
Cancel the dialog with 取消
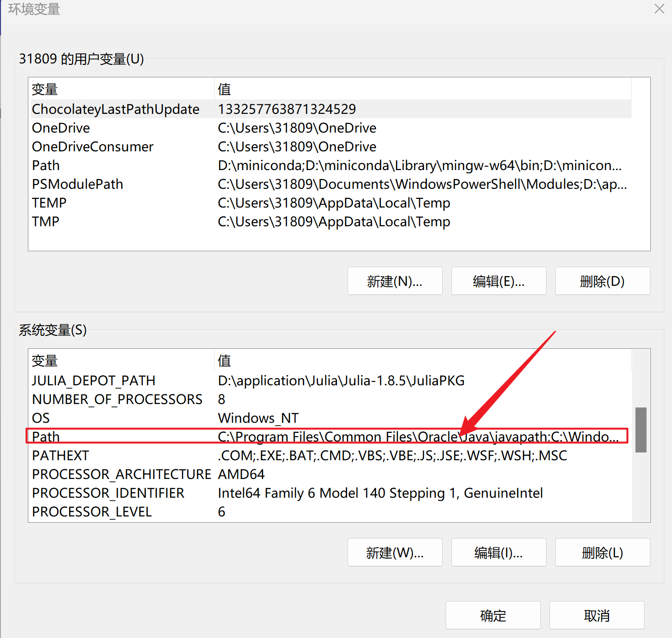[x=597, y=615]
